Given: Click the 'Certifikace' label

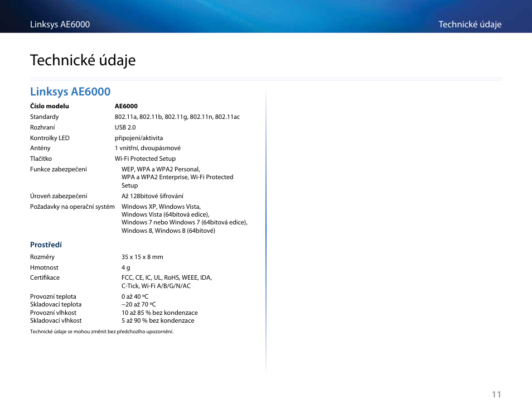Looking at the screenshot, I should [45, 277].
